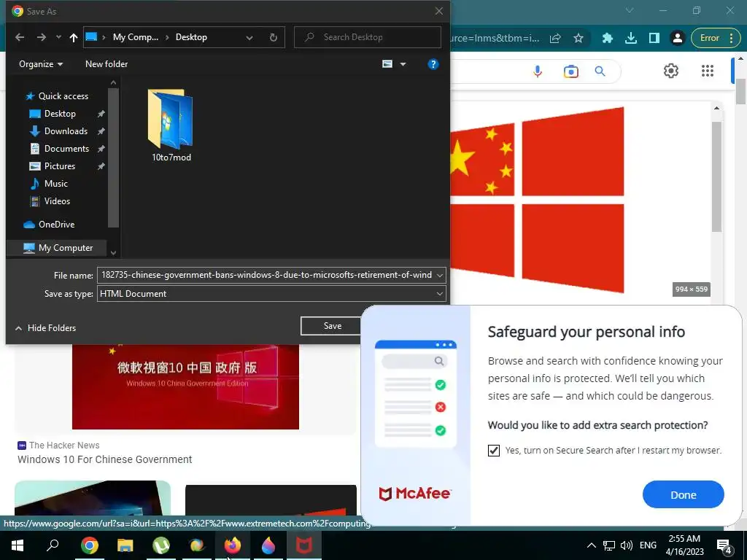The height and width of the screenshot is (560, 747).
Task: Select the 10to7mod folder
Action: coord(171,125)
